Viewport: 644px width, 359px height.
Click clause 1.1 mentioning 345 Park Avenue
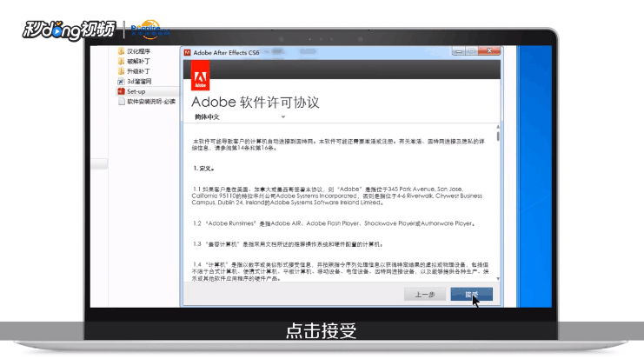pyautogui.click(x=337, y=196)
